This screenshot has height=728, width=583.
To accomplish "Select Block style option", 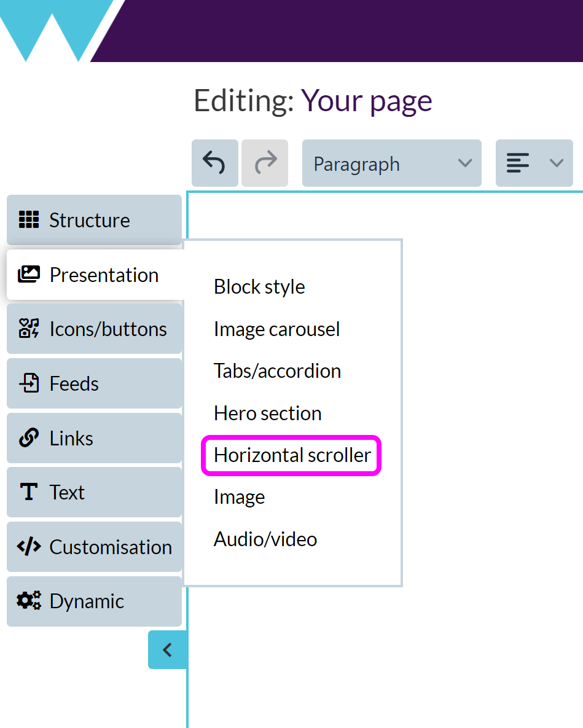I will 259,287.
